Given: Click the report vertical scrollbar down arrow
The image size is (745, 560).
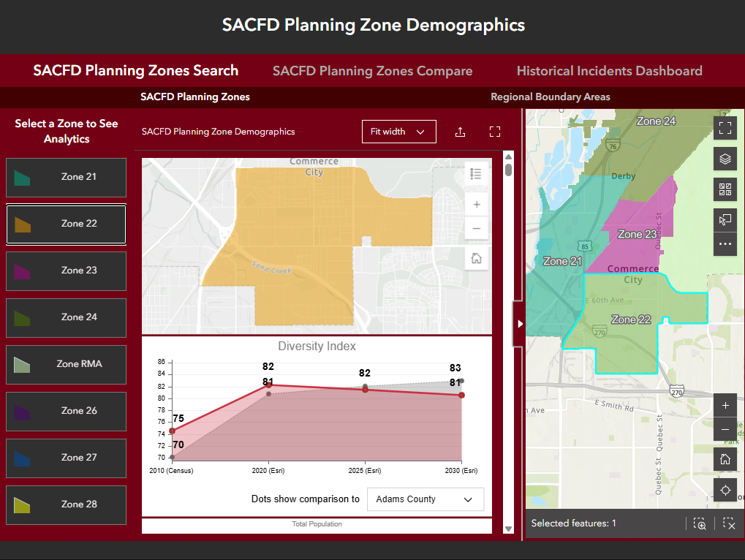Looking at the screenshot, I should coord(509,529).
